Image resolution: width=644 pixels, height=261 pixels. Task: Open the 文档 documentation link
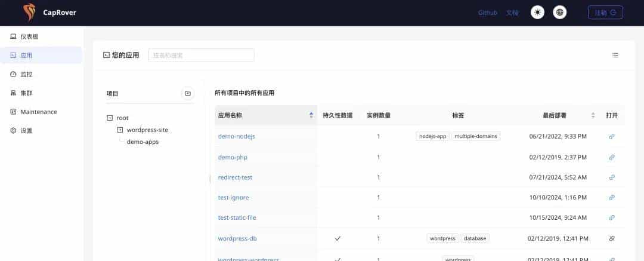[512, 13]
